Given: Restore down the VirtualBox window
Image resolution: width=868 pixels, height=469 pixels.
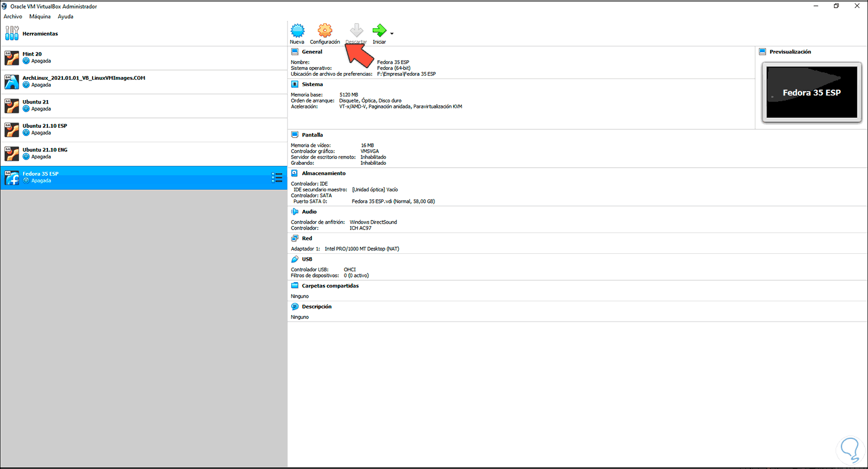Looking at the screenshot, I should pyautogui.click(x=836, y=6).
